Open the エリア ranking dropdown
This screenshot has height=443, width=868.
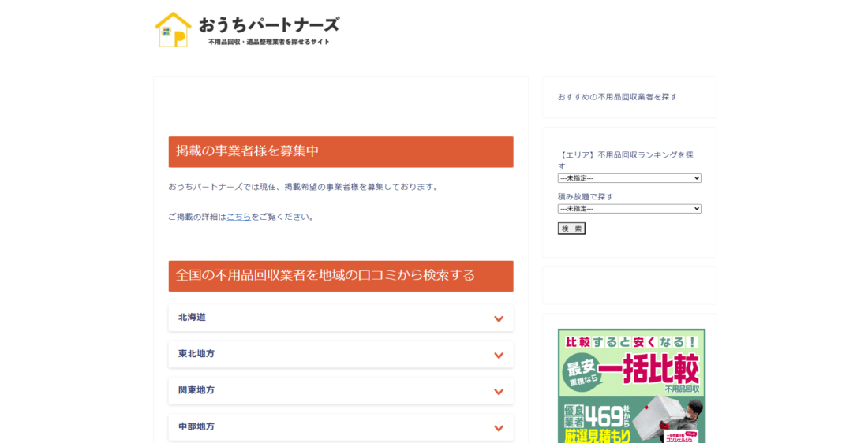[629, 178]
